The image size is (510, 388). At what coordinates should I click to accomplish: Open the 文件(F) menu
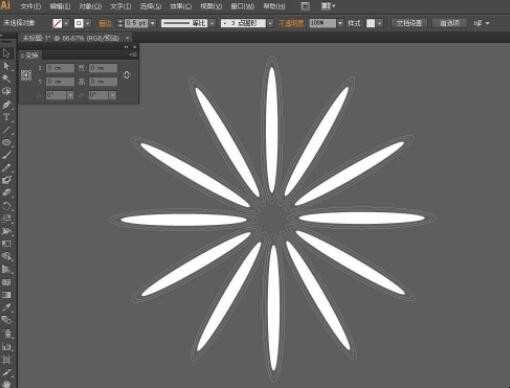tap(31, 6)
